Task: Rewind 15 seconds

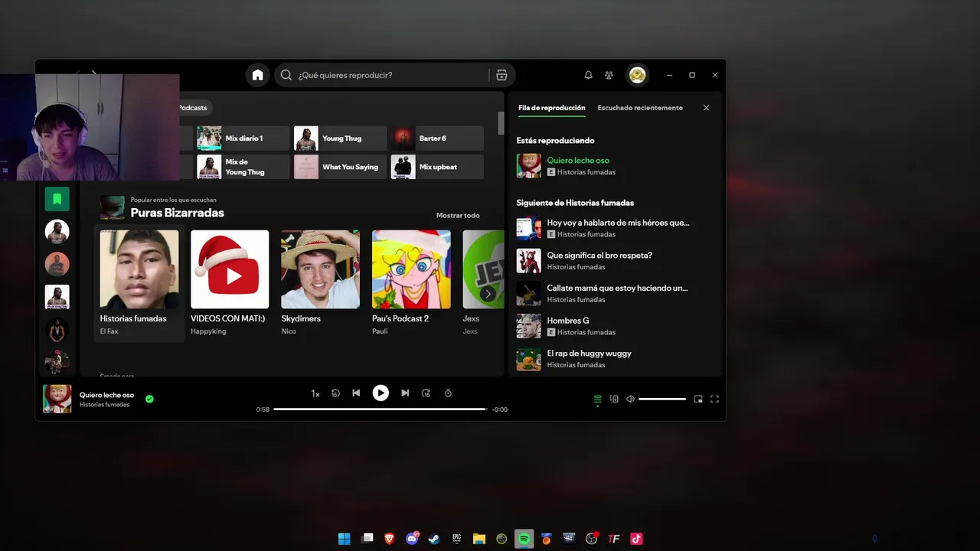Action: (335, 393)
